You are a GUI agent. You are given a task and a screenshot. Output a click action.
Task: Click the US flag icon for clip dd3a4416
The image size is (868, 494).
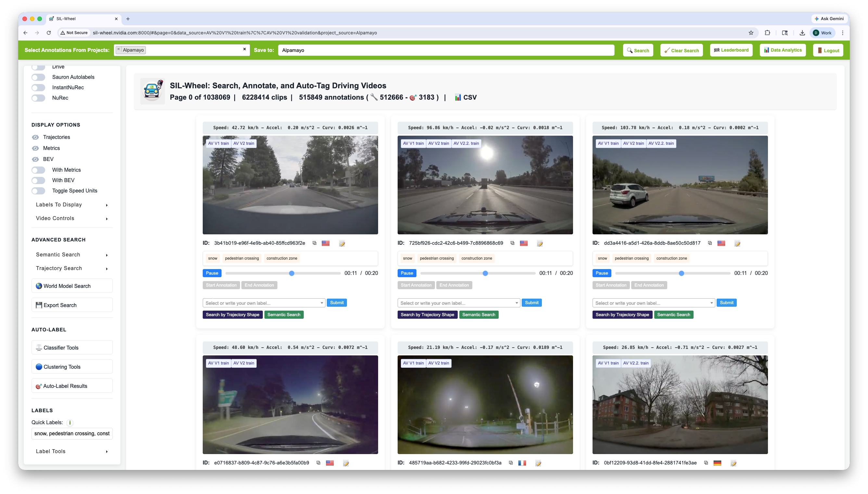tap(721, 243)
